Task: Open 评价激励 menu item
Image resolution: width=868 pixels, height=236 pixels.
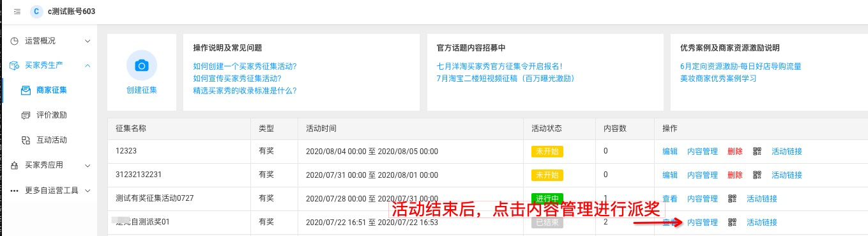Action: 52,115
